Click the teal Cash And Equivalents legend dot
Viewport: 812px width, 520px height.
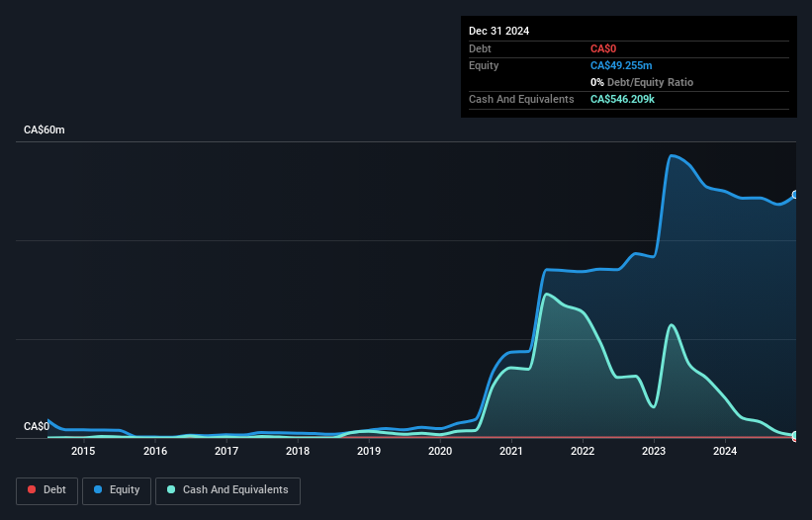pos(171,489)
